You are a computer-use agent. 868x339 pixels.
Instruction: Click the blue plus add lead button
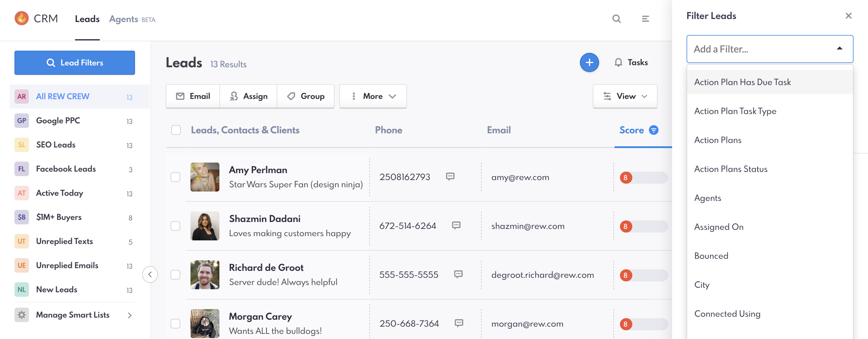pyautogui.click(x=589, y=62)
